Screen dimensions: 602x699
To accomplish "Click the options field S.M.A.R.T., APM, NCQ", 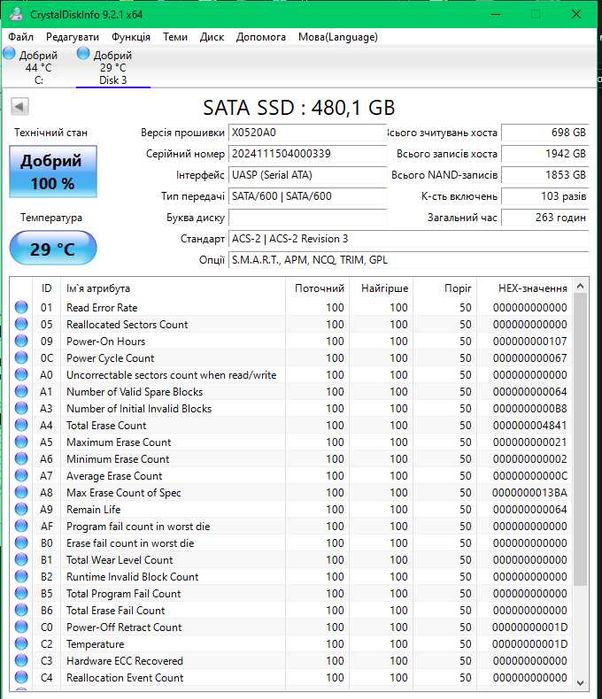I will 408,260.
